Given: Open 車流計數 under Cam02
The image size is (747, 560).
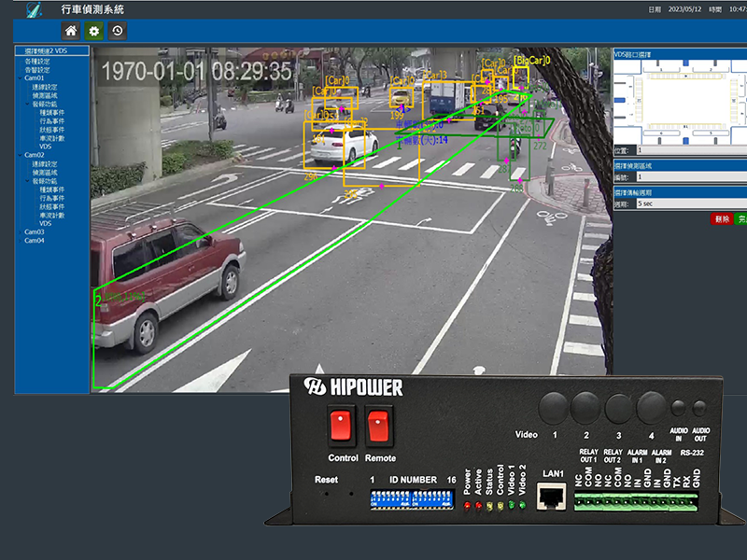Looking at the screenshot, I should pyautogui.click(x=51, y=216).
